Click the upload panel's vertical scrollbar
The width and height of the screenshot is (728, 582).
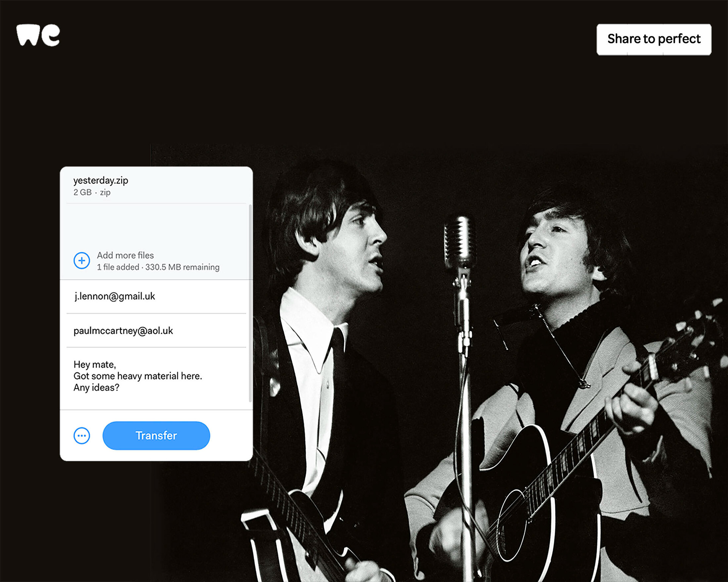[x=250, y=303]
